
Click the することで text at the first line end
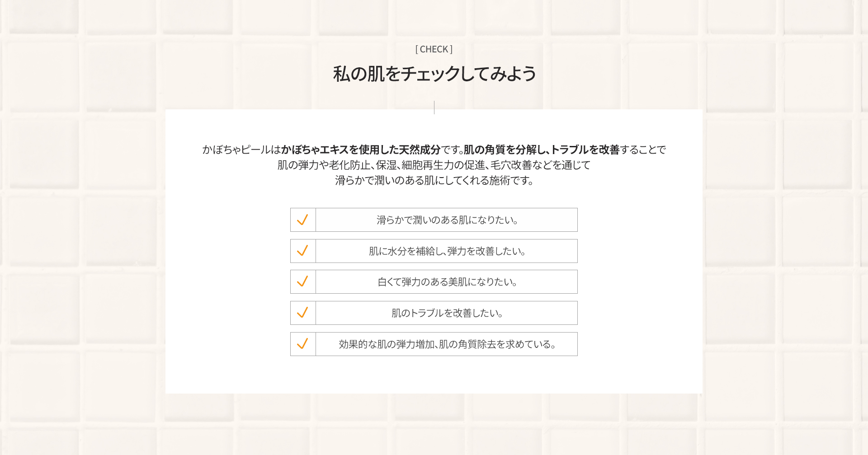[643, 150]
